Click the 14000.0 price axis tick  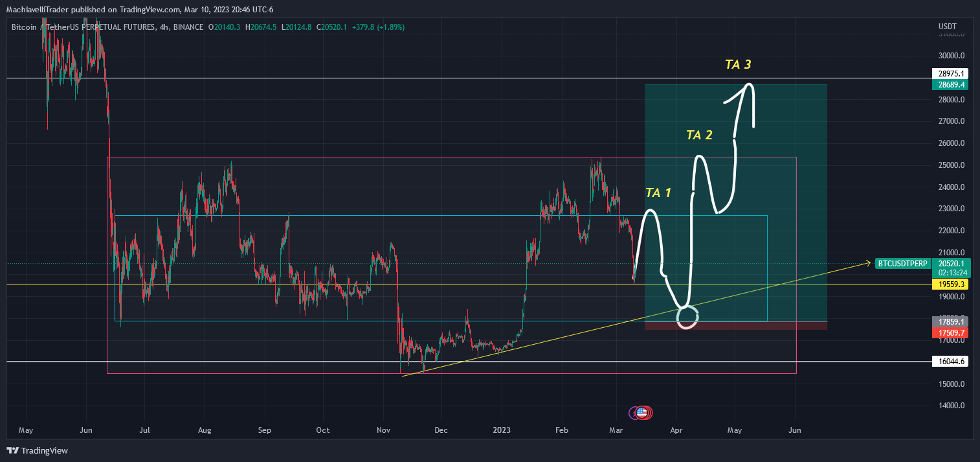tap(950, 406)
